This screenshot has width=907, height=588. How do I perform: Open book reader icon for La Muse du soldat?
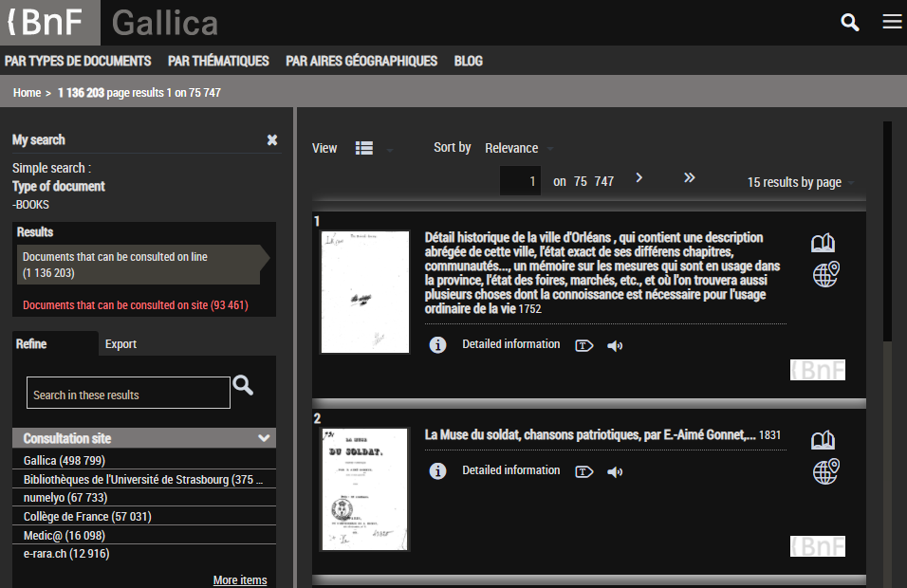[x=823, y=440]
